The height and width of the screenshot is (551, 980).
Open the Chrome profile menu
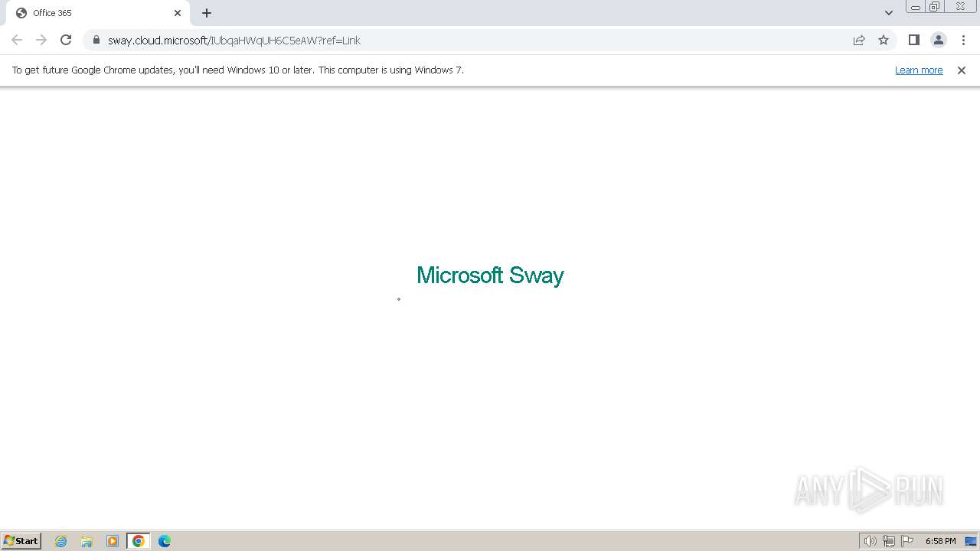[938, 40]
